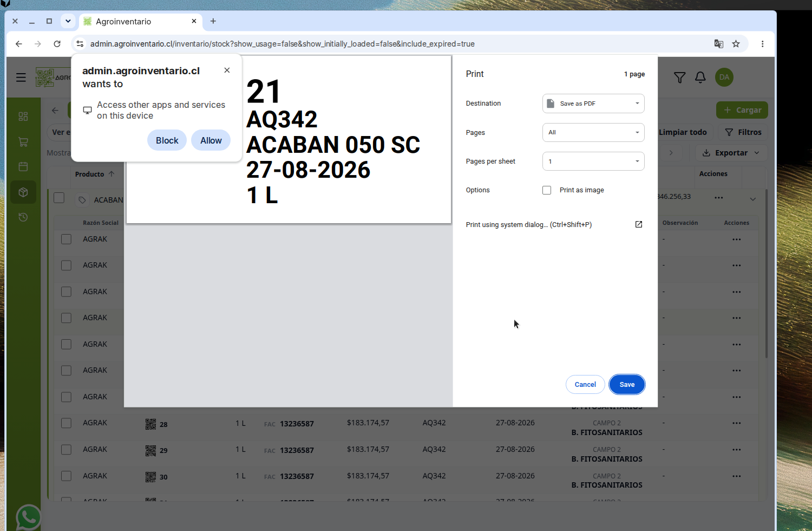Screen dimensions: 812x531
Task: Click Save in the Print dialog
Action: pyautogui.click(x=627, y=385)
